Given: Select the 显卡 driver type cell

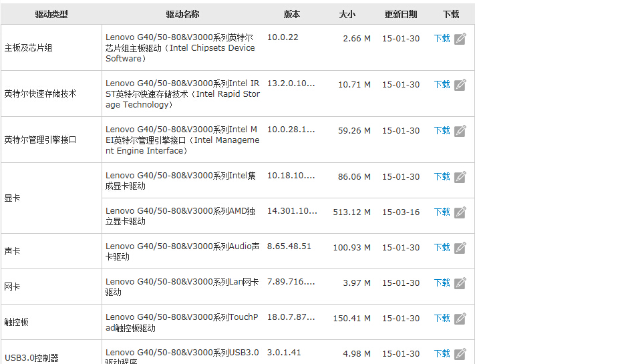Looking at the screenshot, I should pos(51,198).
